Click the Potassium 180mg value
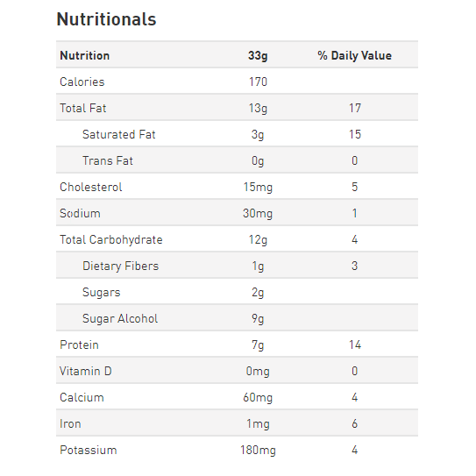Screen dimensions: 476x476 (x=258, y=451)
